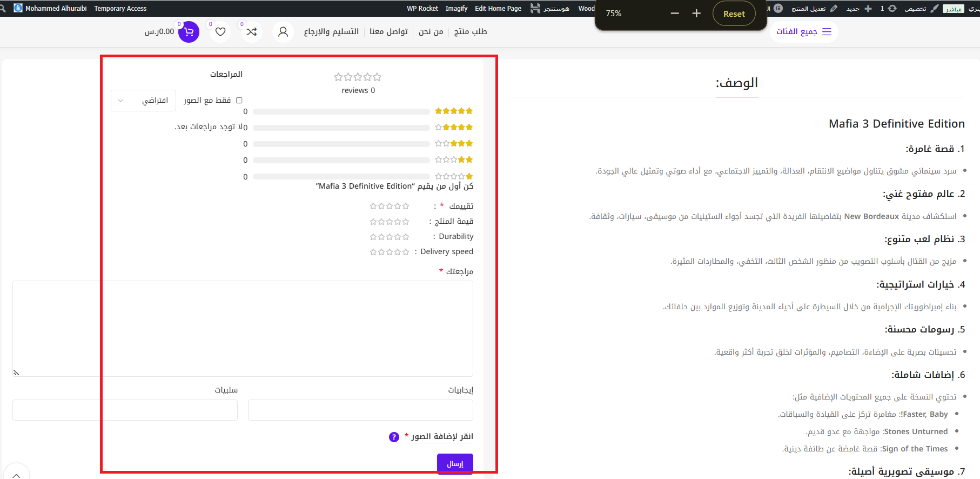Set the Delivery speed star rating
The width and height of the screenshot is (980, 479).
coord(390,252)
